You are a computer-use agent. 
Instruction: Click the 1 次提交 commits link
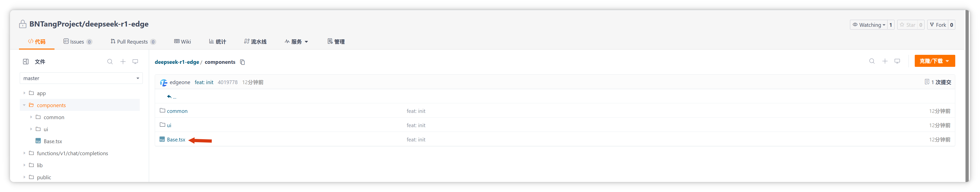point(938,82)
